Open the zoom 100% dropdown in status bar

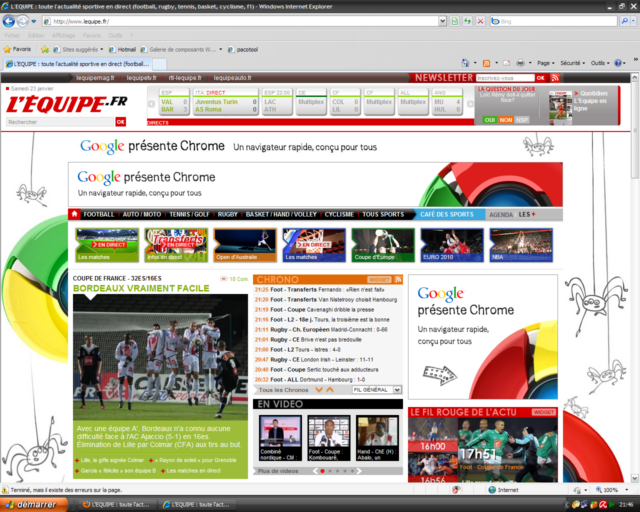(x=627, y=490)
